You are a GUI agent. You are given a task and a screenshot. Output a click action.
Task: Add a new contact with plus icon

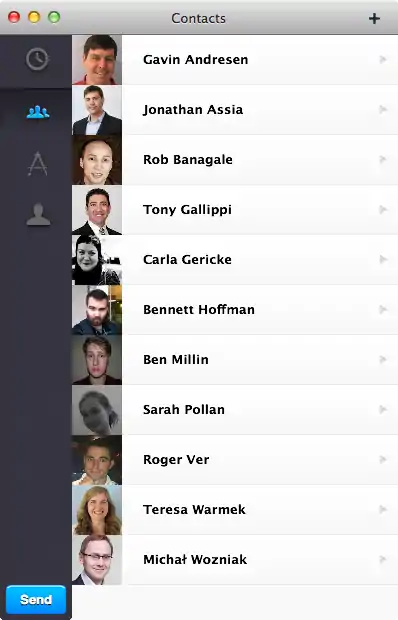point(374,18)
